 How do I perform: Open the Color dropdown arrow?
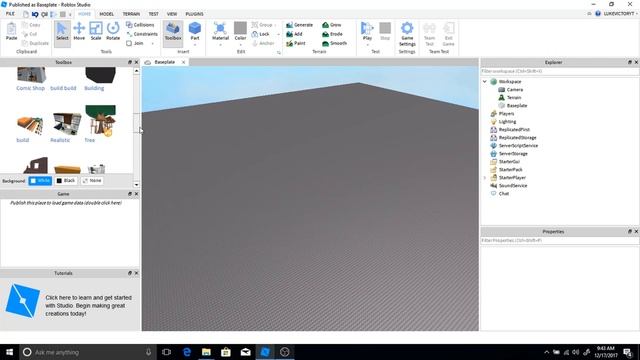[240, 44]
